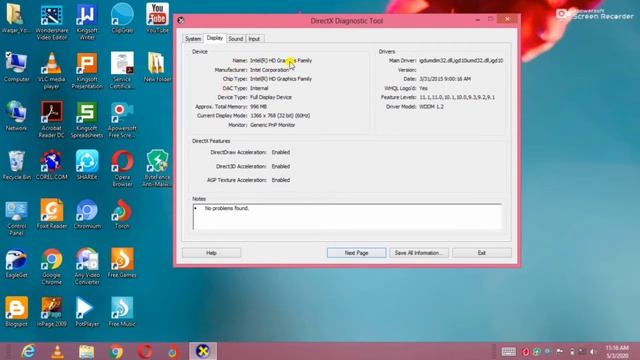Image resolution: width=640 pixels, height=360 pixels.
Task: Select the ClipGrab desktop icon
Action: (x=122, y=18)
